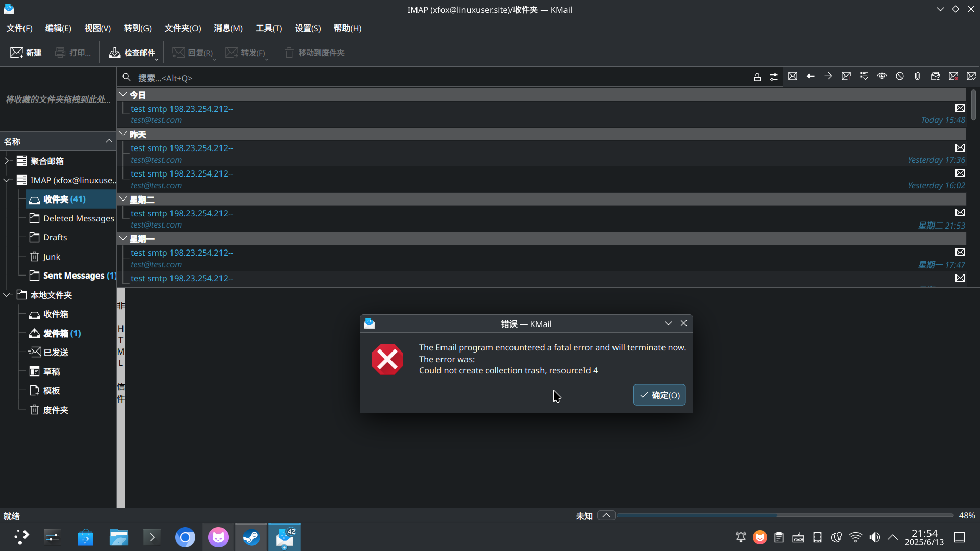The width and height of the screenshot is (980, 551).
Task: Collapse the 昨天 message group
Action: (x=123, y=134)
